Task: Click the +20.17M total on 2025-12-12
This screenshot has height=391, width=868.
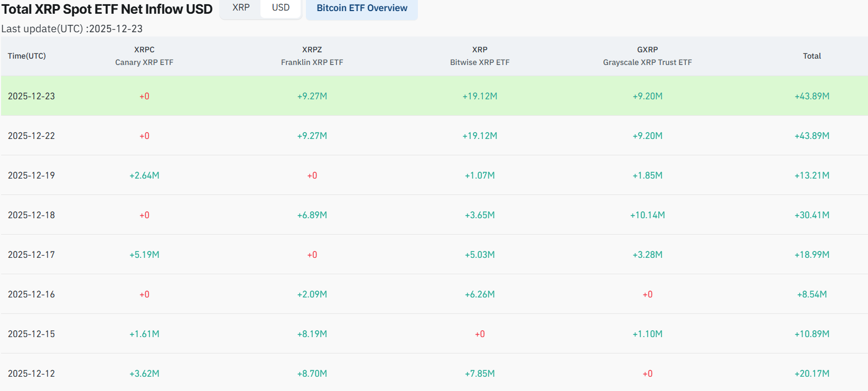Action: [812, 374]
